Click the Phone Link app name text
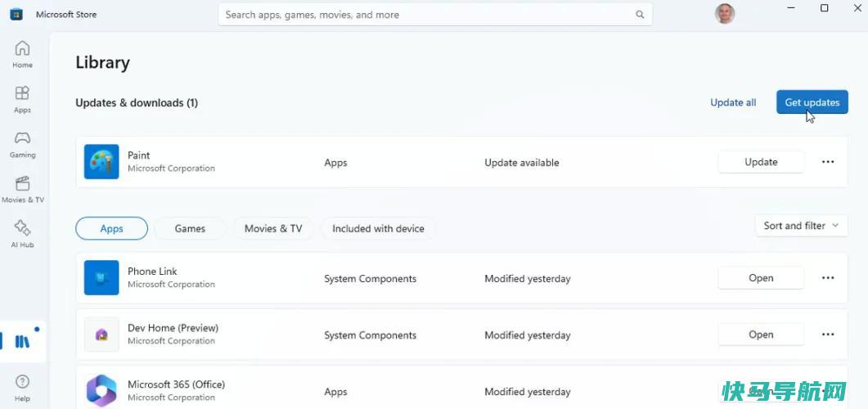Viewport: 868px width, 409px height. [152, 272]
